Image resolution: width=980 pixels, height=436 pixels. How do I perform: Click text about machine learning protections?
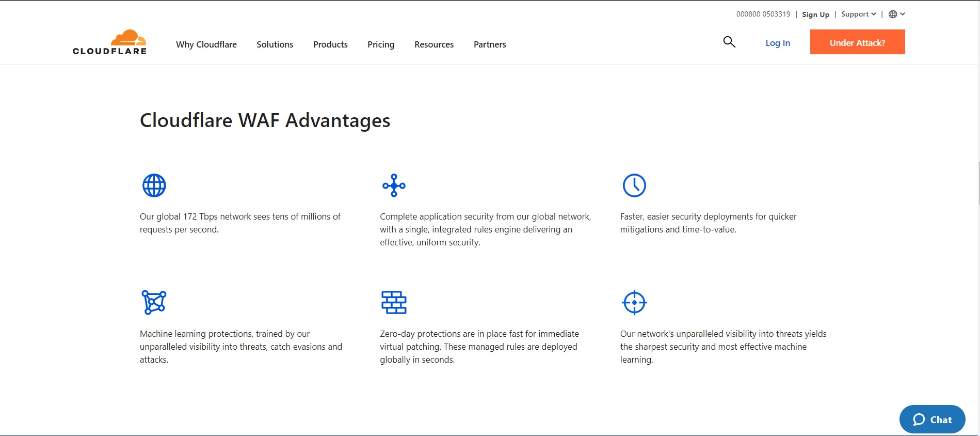(x=241, y=347)
